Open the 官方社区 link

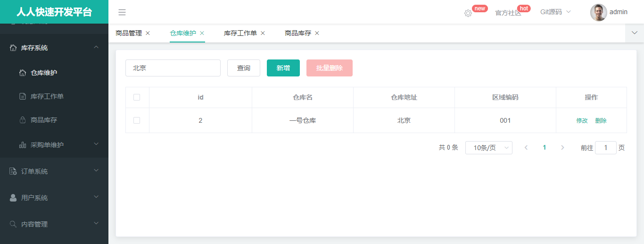coord(508,13)
